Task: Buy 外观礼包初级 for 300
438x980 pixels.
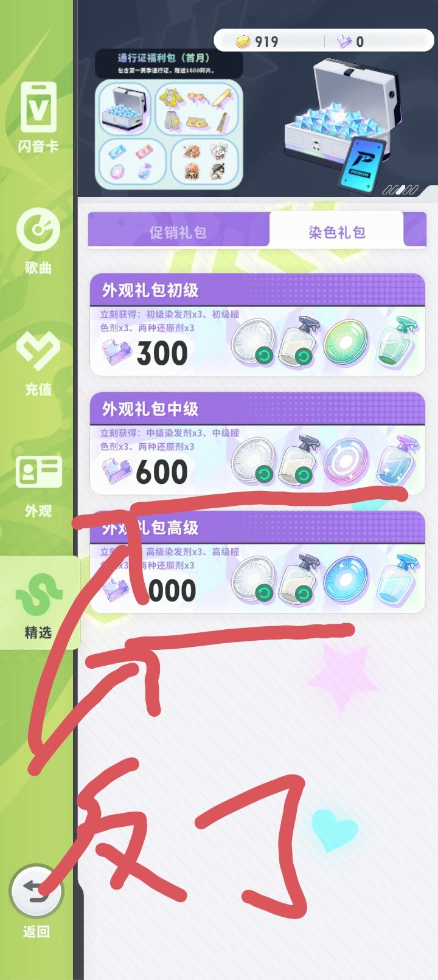Action: click(x=257, y=325)
